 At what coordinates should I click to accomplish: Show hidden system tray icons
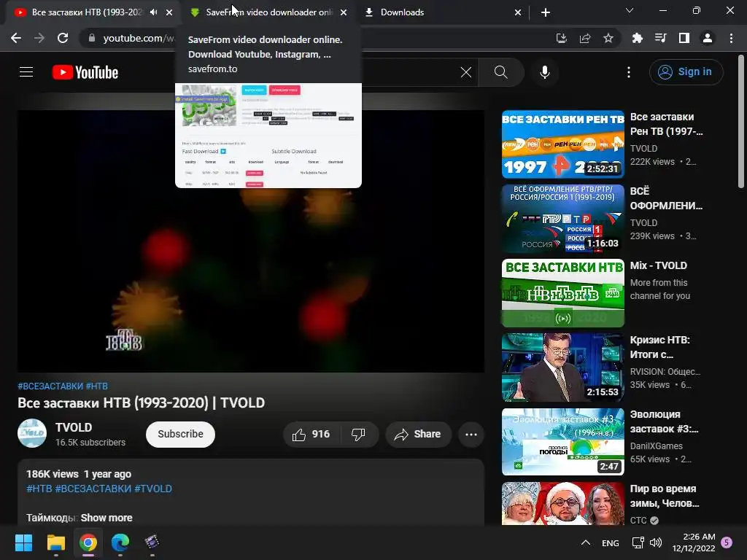click(x=586, y=542)
